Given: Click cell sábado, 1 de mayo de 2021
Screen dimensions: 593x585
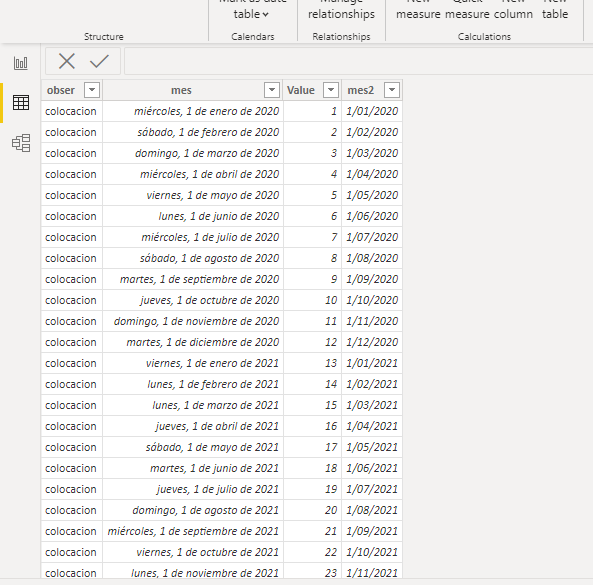Looking at the screenshot, I should point(193,447).
